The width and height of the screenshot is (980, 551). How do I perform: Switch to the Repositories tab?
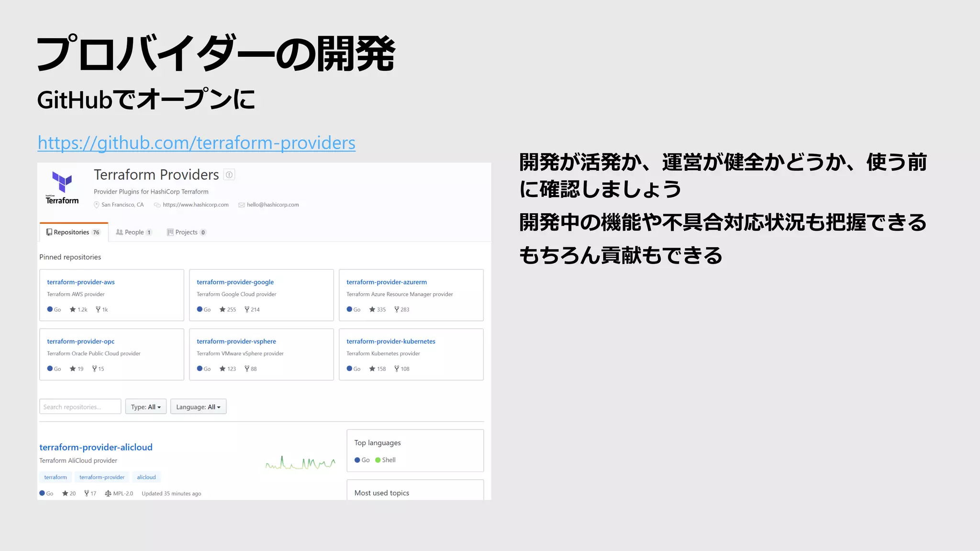click(x=74, y=232)
